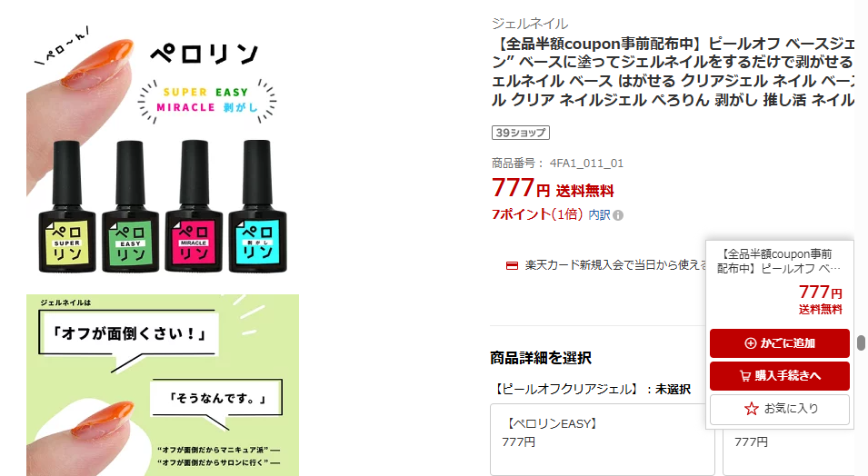
Task: Proceed with 購入手続きへ button
Action: click(x=780, y=376)
